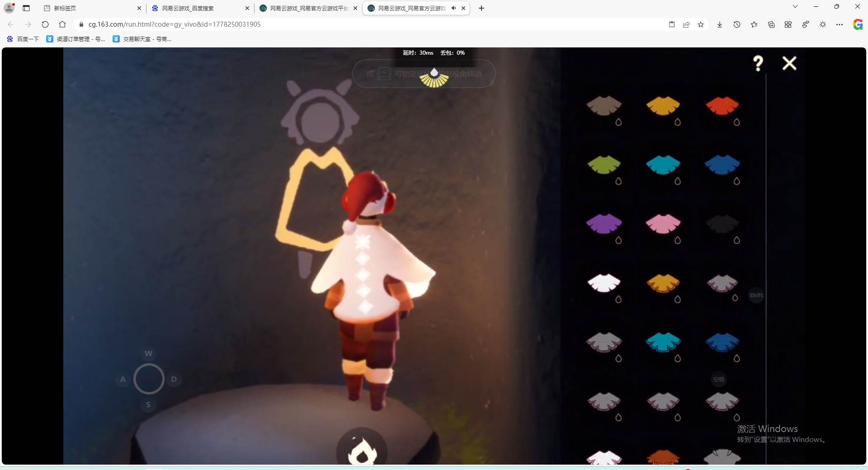This screenshot has width=868, height=470.
Task: Switch to the 网易云游戏_网易官方云游戏平台 tab
Action: click(x=307, y=8)
